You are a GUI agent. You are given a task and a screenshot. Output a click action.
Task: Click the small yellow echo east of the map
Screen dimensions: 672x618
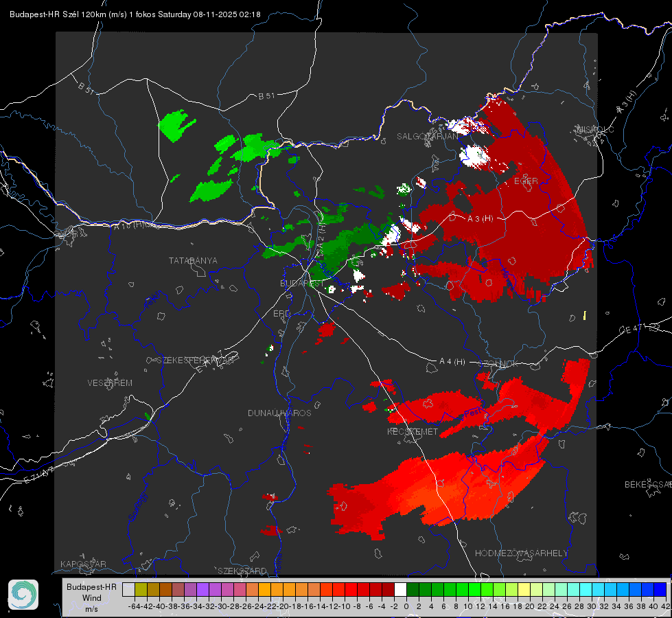(585, 315)
